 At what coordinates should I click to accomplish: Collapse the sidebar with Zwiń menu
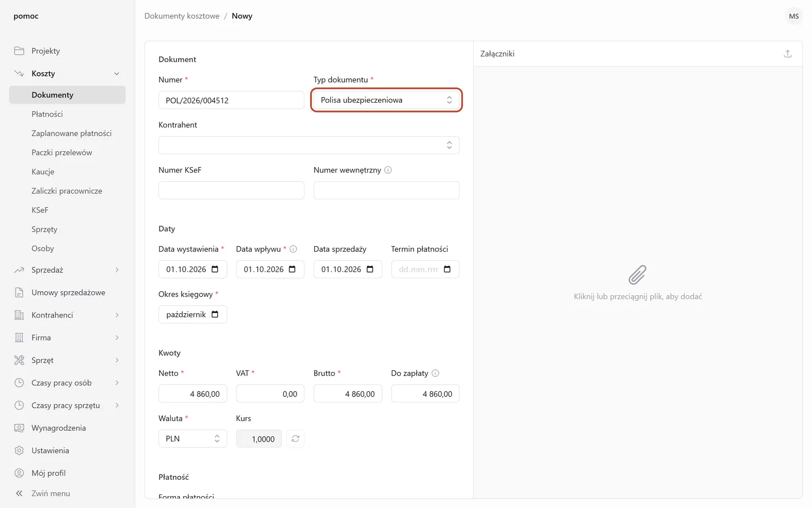pos(42,493)
